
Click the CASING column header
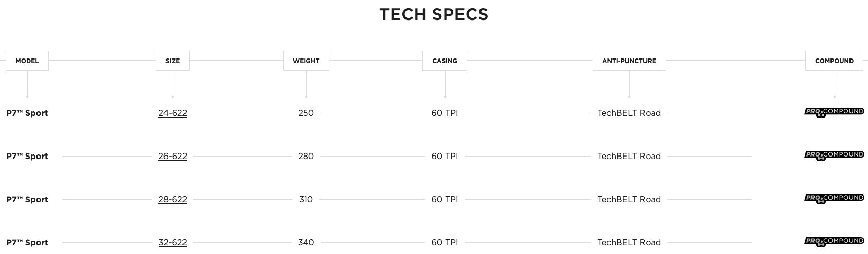445,61
